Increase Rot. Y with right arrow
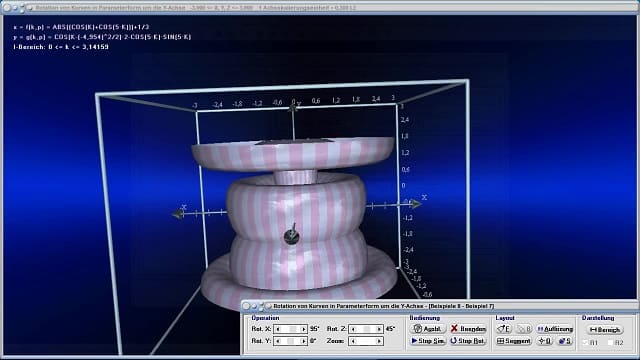This screenshot has height=360, width=640. point(303,341)
